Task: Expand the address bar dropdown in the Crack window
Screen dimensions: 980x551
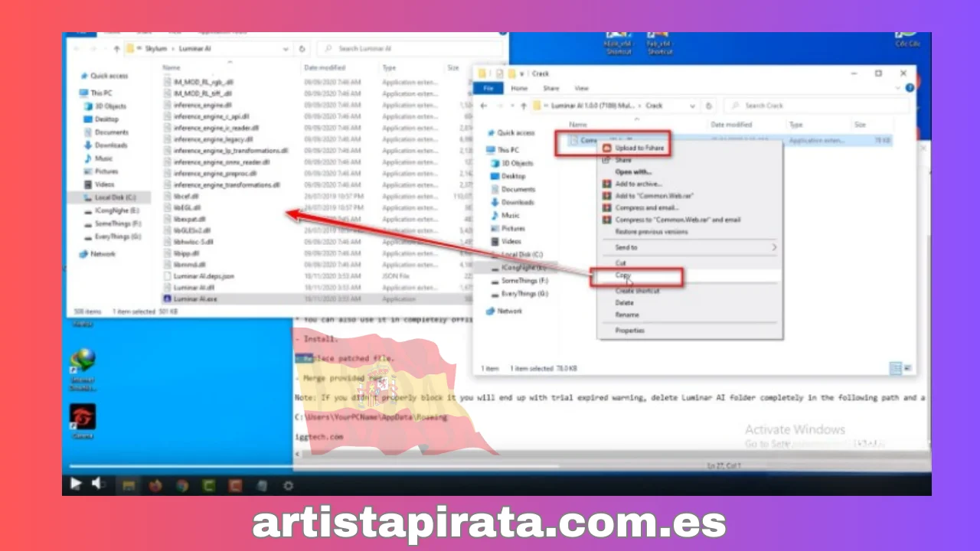Action: pos(692,106)
